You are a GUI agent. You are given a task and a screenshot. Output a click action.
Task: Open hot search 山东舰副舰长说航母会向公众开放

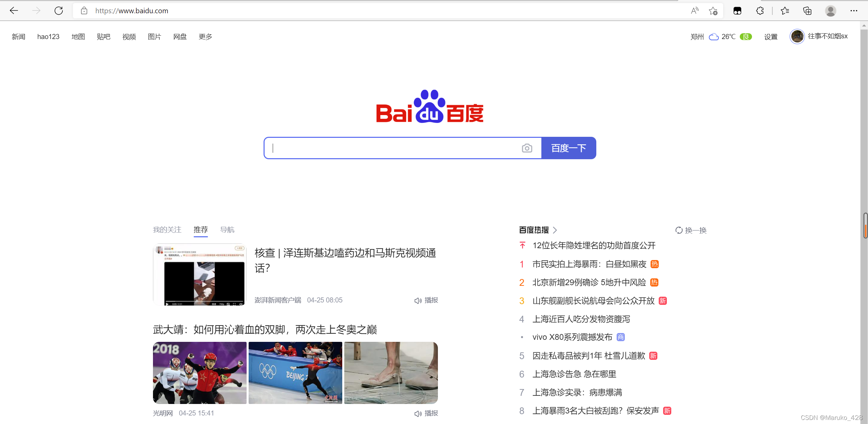[593, 301]
